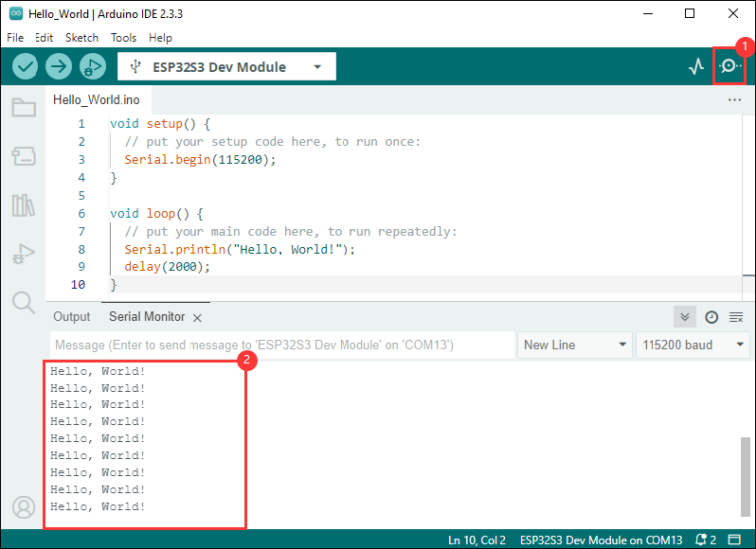The image size is (756, 549).
Task: Open the New Line ending dropdown
Action: pos(575,345)
